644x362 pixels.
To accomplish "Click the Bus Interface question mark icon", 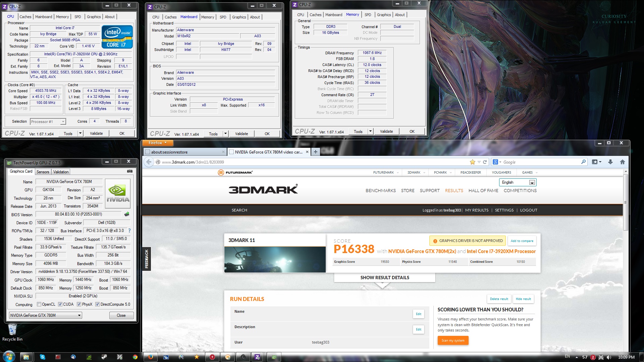I will [x=129, y=231].
